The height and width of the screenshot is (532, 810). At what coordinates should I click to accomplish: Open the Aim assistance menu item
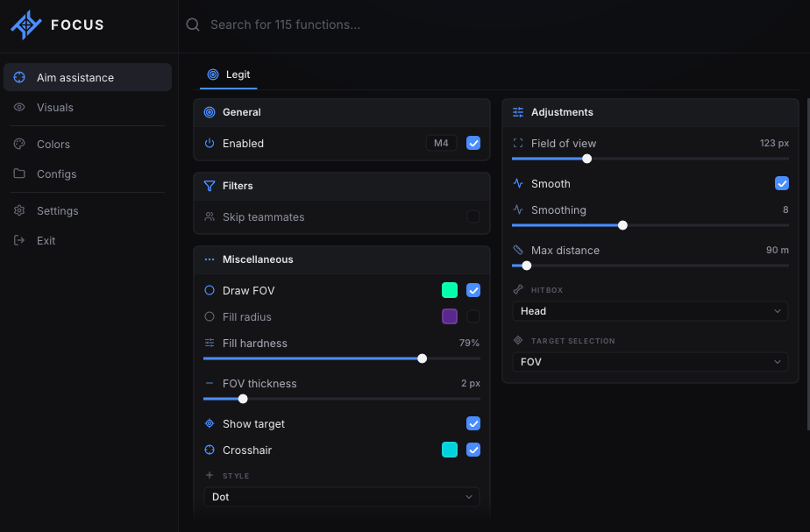88,77
